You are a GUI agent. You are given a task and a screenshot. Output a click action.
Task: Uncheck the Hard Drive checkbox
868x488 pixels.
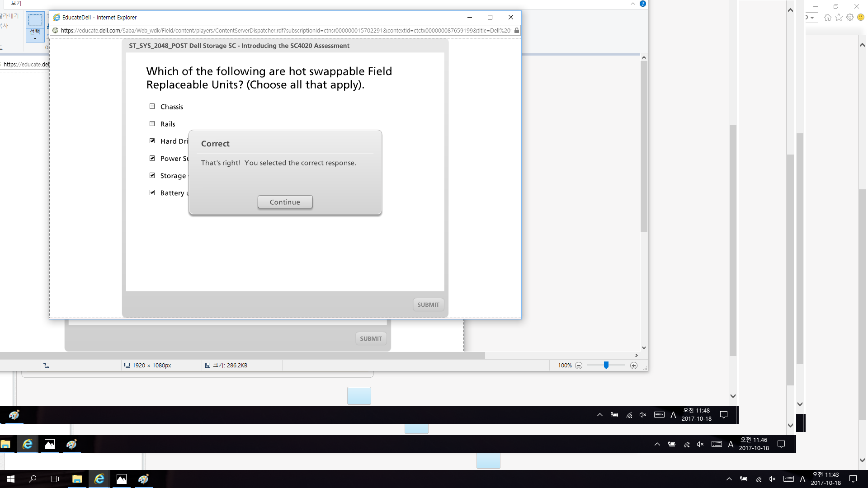[x=152, y=141]
